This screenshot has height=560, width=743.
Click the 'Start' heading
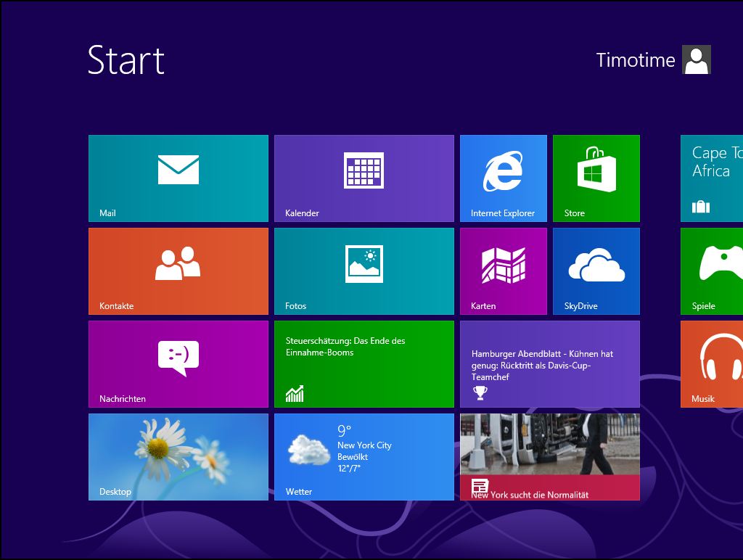point(126,60)
